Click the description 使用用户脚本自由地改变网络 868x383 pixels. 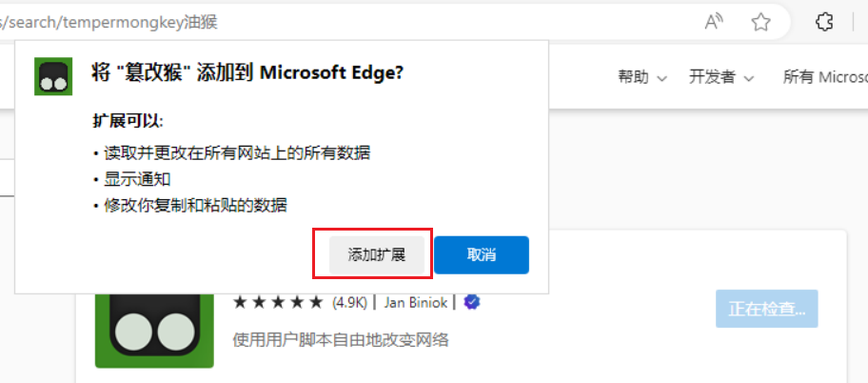(x=341, y=339)
